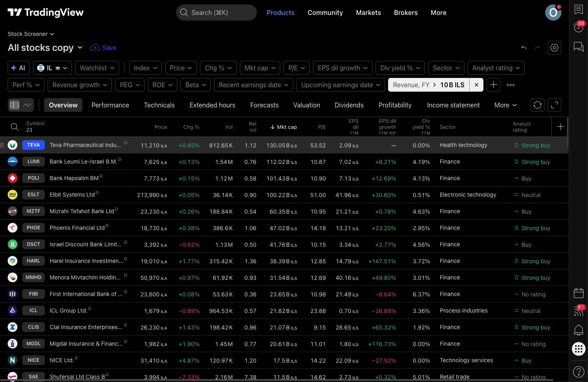Click the user profile avatar

[x=553, y=13]
